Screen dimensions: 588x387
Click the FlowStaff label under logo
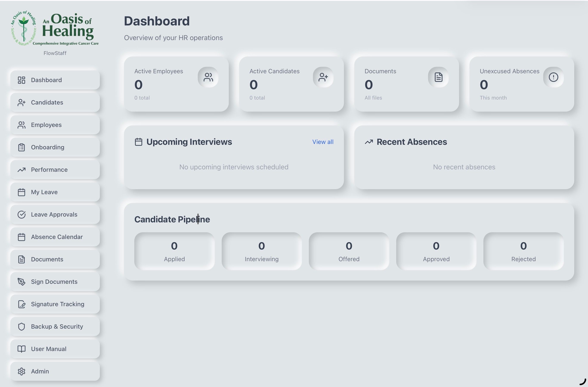pyautogui.click(x=55, y=53)
